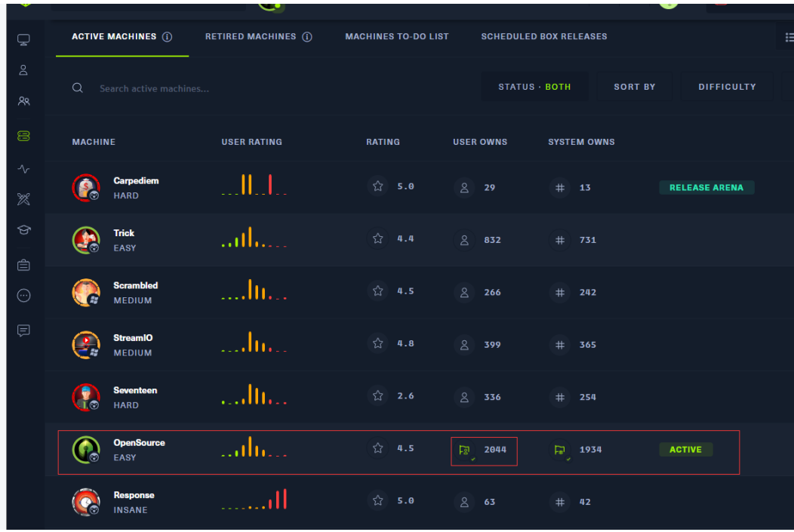Screen dimensions: 794x532
Task: Open the DIFFICULTY dropdown
Action: pyautogui.click(x=727, y=86)
